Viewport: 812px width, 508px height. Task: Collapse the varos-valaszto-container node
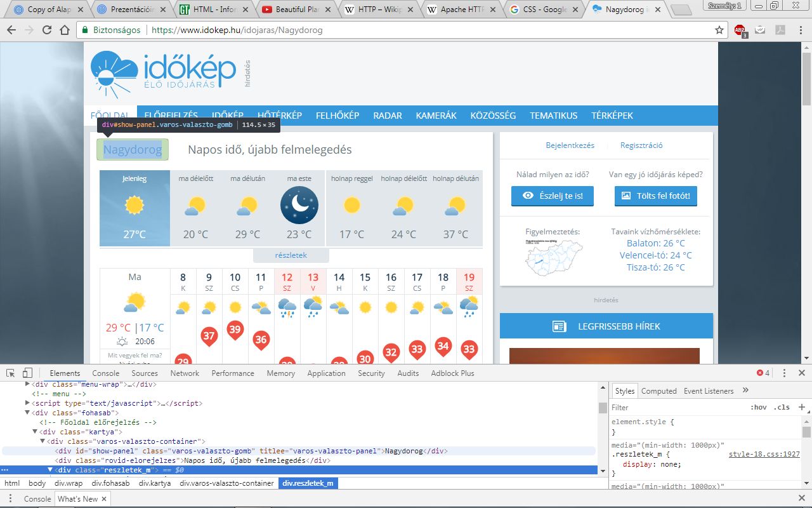[43, 441]
